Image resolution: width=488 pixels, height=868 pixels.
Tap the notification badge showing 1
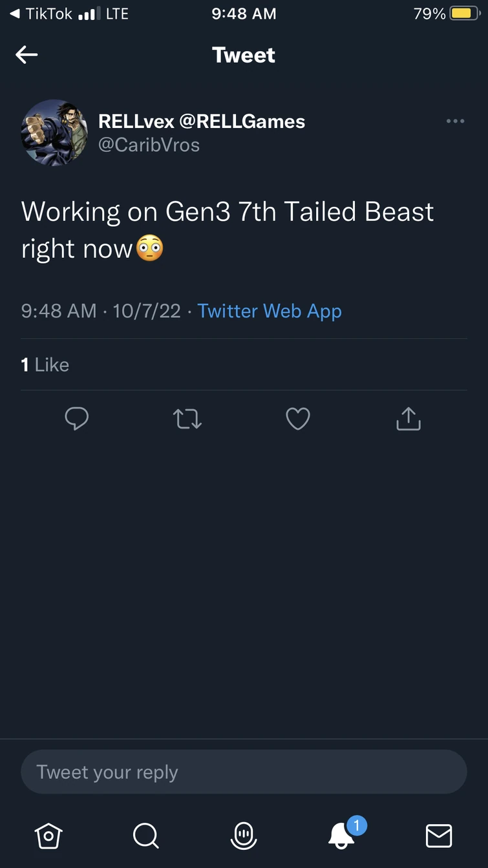[357, 823]
